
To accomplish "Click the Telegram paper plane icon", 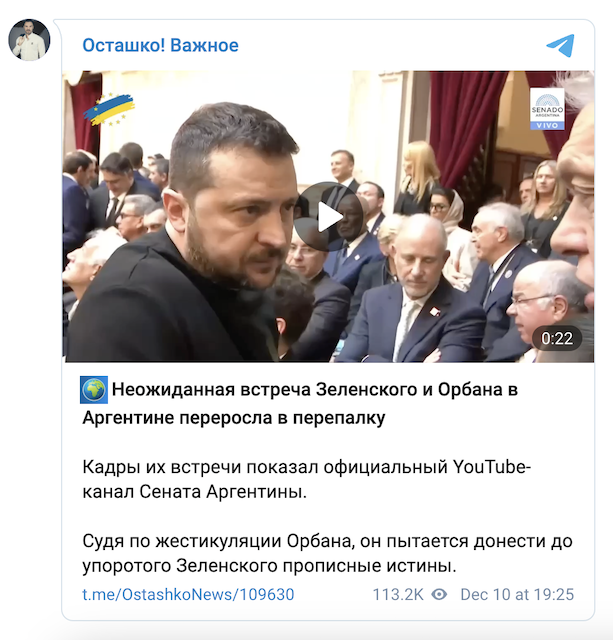I will 560,45.
